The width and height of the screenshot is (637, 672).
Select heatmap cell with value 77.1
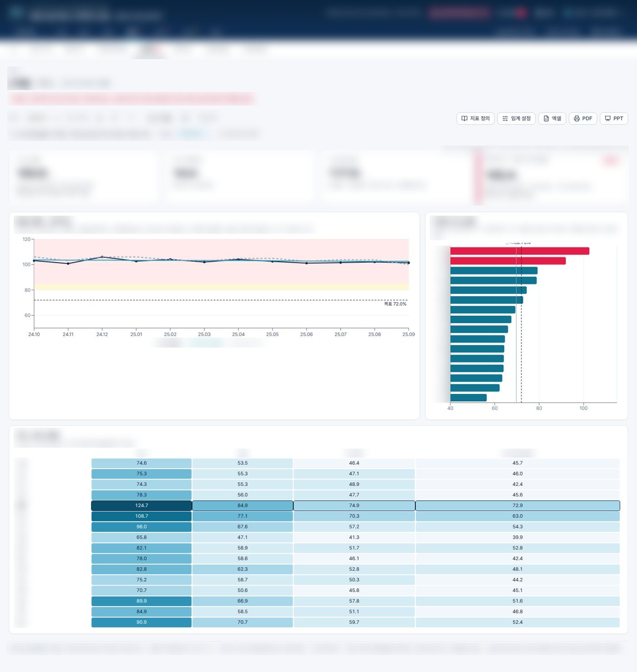tap(243, 516)
